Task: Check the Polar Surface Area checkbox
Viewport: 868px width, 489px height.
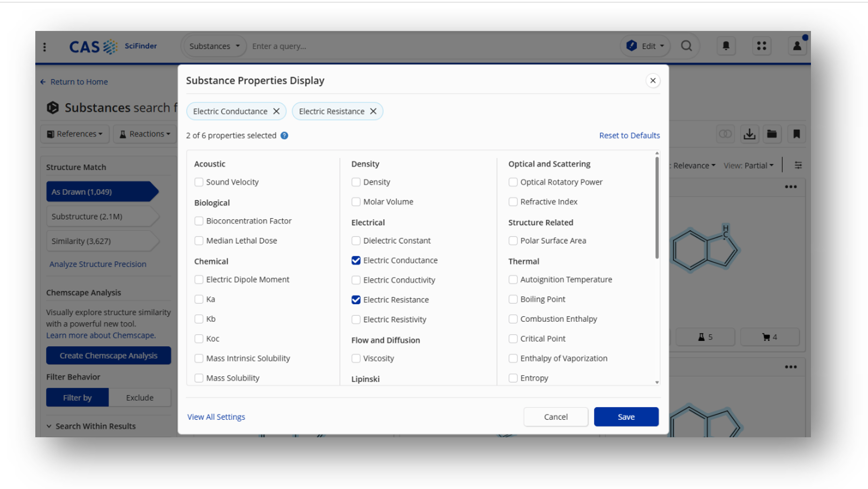Action: coord(513,240)
